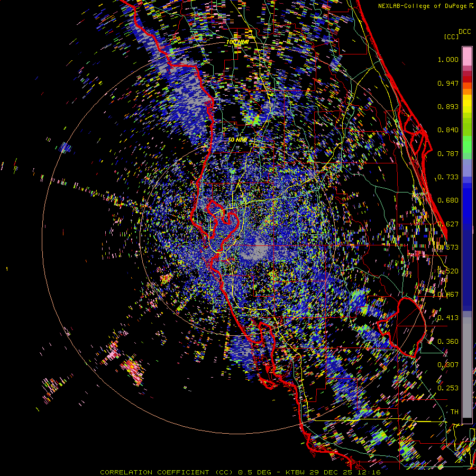Select the 0.627 legend value
This screenshot has width=476, height=476.
point(448,224)
